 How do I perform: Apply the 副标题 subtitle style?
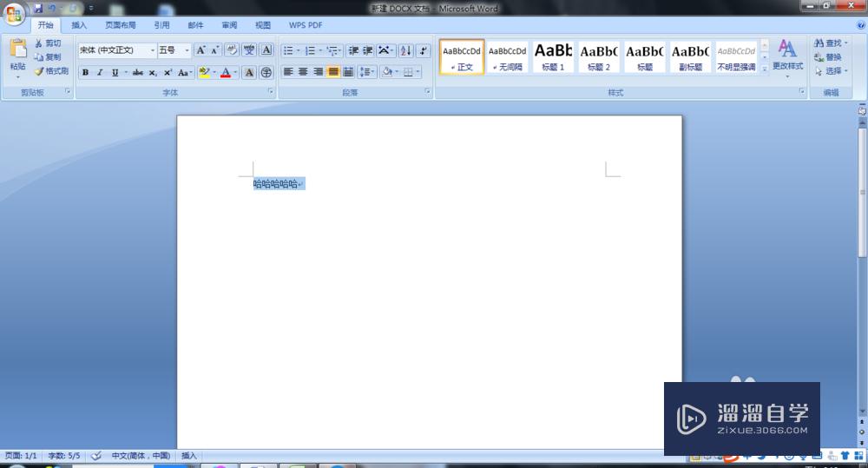(x=690, y=57)
